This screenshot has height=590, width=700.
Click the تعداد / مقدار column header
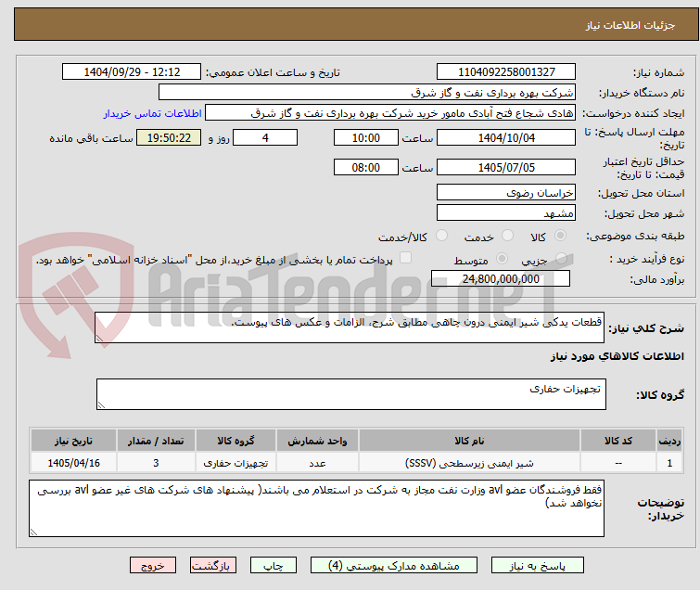coord(156,441)
